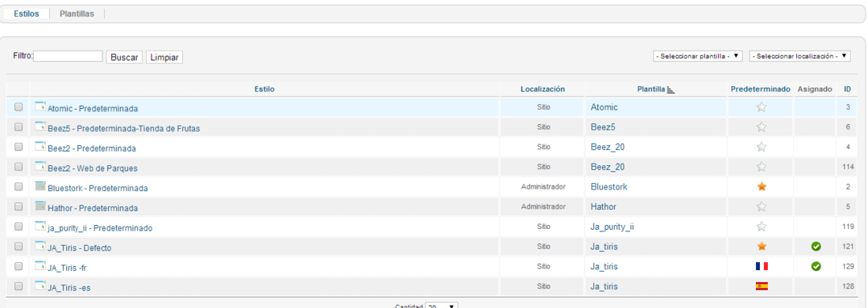Tick the checkbox for Beez5 - Predeterminada-Tienda de Frutas
The height and width of the screenshot is (308, 868).
click(18, 127)
